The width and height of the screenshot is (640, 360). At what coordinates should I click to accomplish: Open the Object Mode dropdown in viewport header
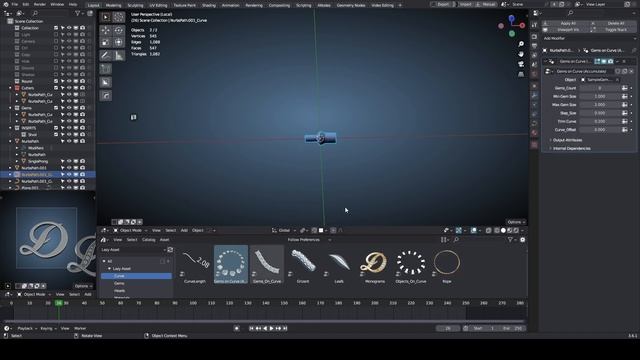click(130, 231)
